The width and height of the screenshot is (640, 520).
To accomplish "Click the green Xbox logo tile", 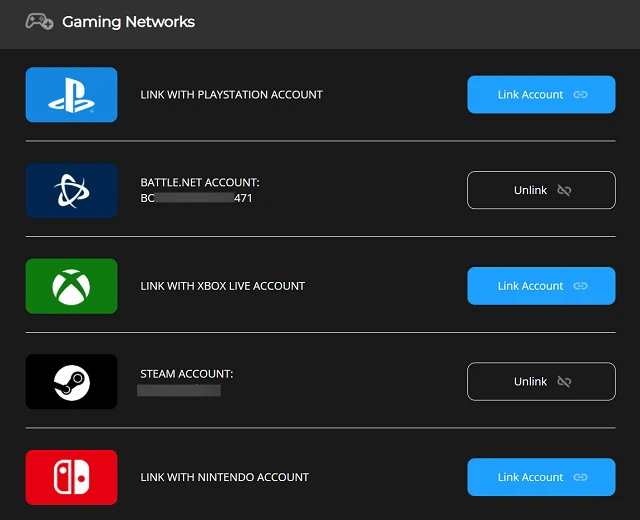I will pyautogui.click(x=71, y=286).
